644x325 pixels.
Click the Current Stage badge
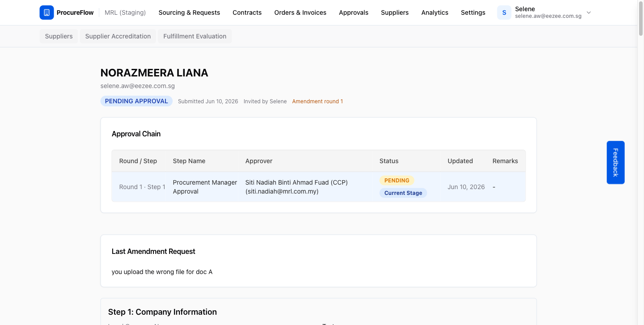(403, 193)
